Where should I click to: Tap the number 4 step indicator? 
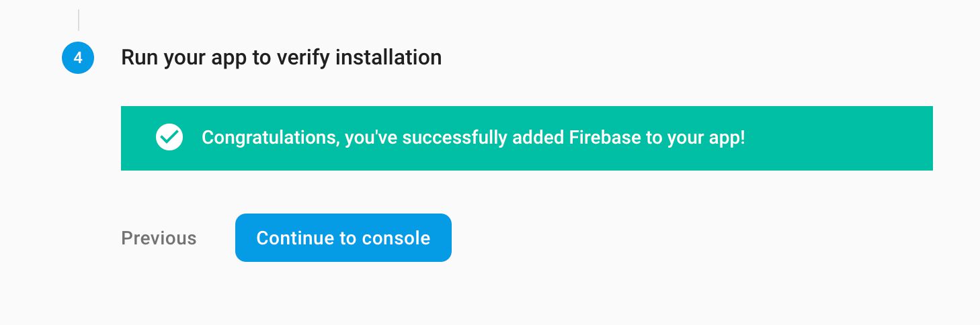click(78, 58)
